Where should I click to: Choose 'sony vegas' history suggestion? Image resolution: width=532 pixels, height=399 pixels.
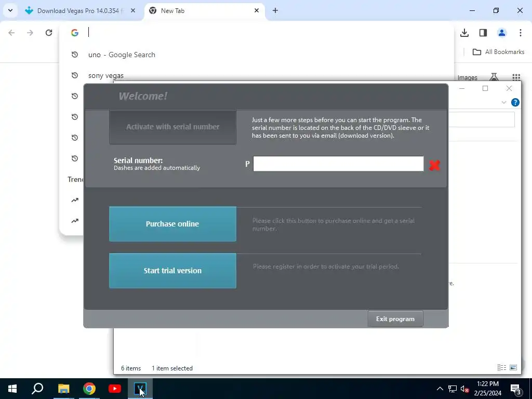[257, 75]
